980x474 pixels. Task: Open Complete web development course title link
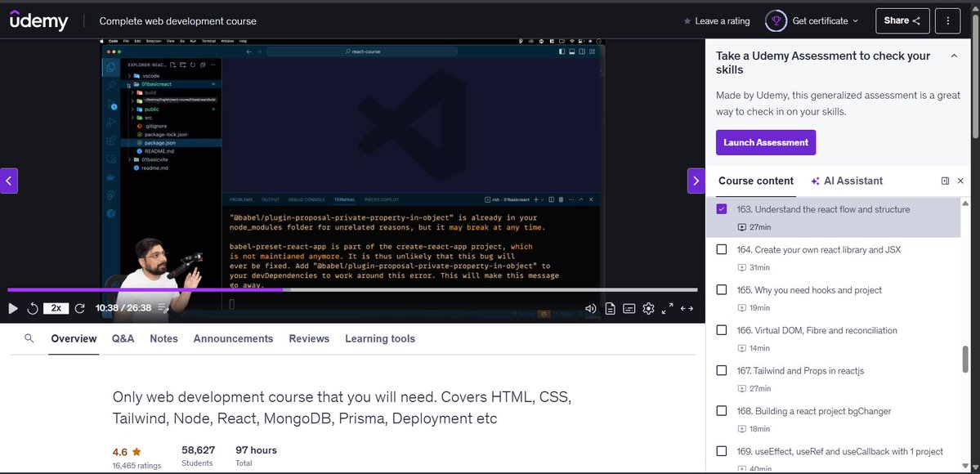(177, 20)
